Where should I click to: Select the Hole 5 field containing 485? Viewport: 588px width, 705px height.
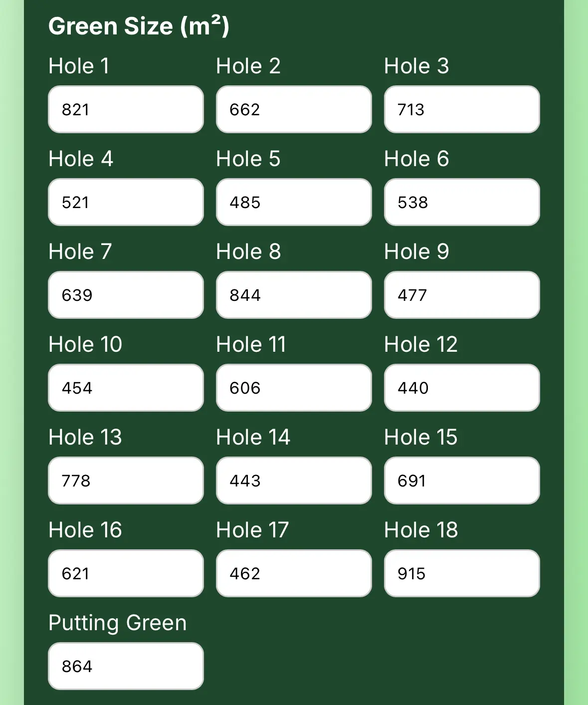point(293,202)
